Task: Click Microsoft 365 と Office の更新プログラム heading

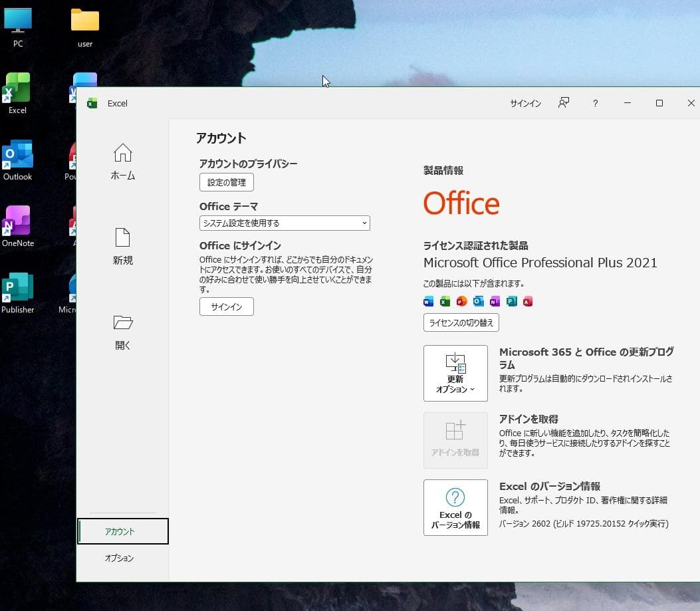Action: click(x=586, y=358)
